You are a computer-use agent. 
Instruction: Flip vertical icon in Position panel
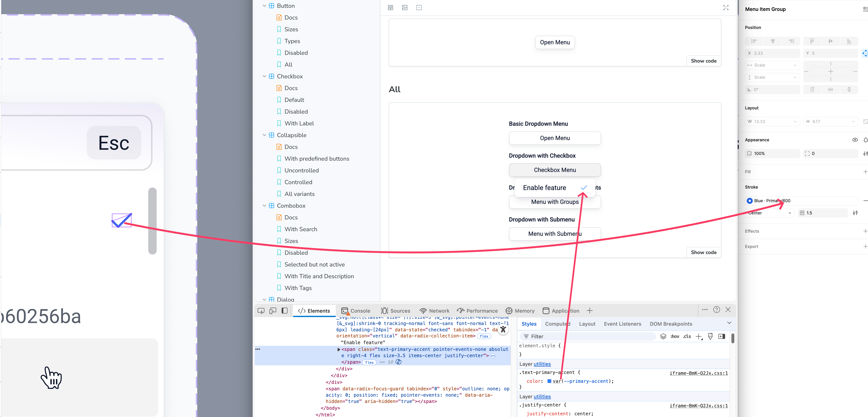point(849,89)
